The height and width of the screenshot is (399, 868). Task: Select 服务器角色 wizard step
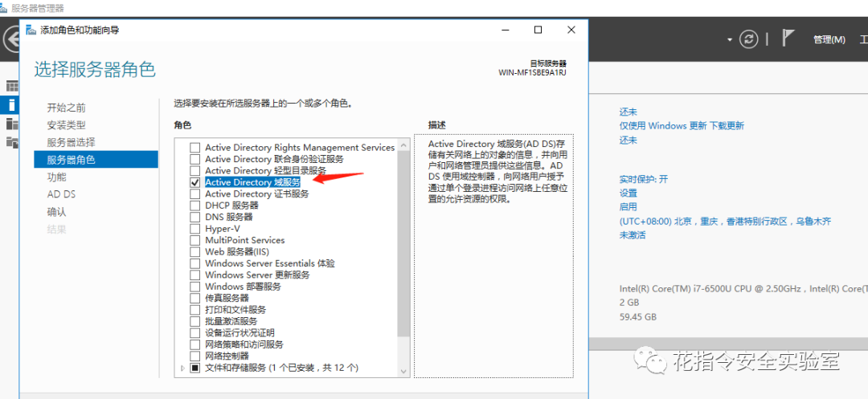(96, 160)
